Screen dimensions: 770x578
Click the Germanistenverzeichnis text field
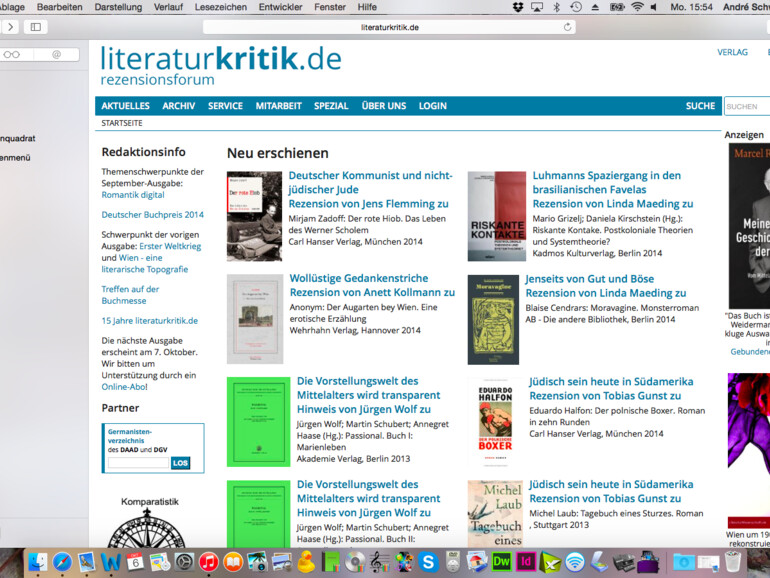[138, 463]
